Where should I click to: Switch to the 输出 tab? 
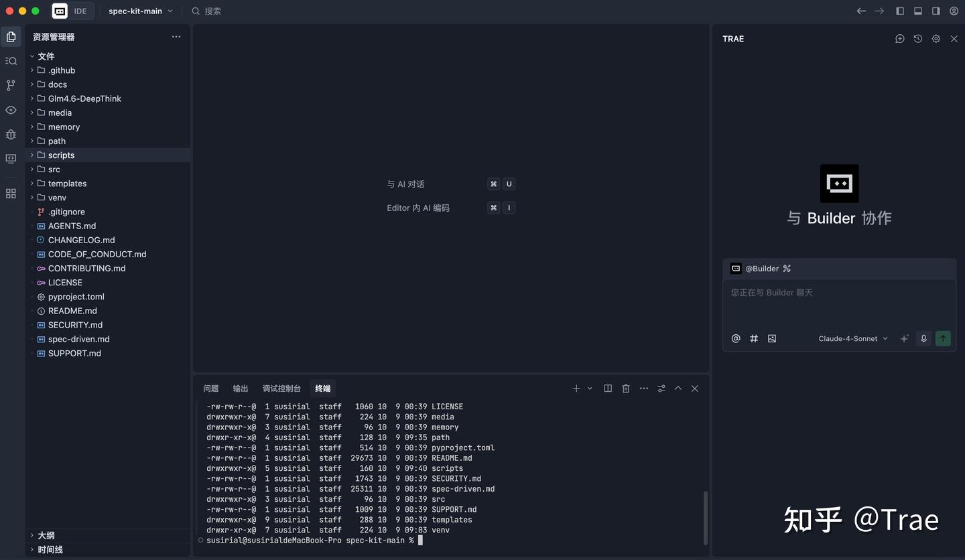pos(240,388)
